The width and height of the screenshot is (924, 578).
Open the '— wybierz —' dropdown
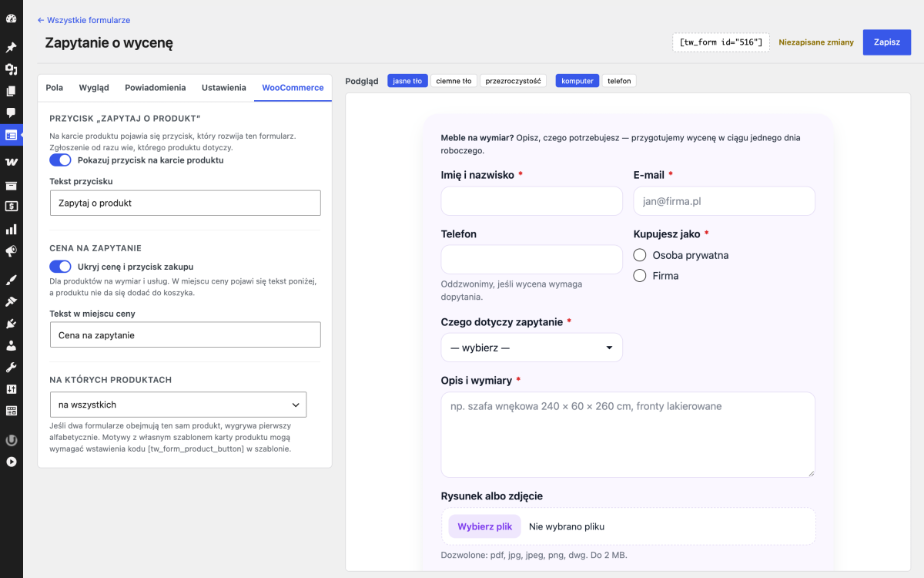(532, 348)
